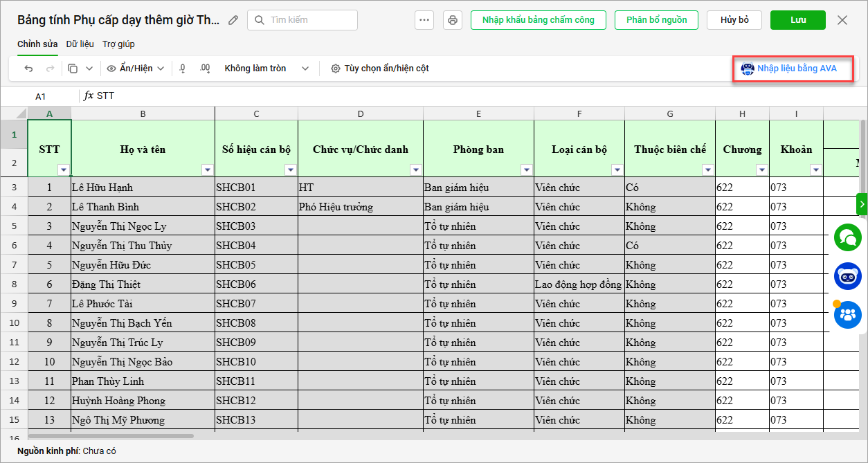Click the decrease decimal places icon
The height and width of the screenshot is (463, 868).
183,69
